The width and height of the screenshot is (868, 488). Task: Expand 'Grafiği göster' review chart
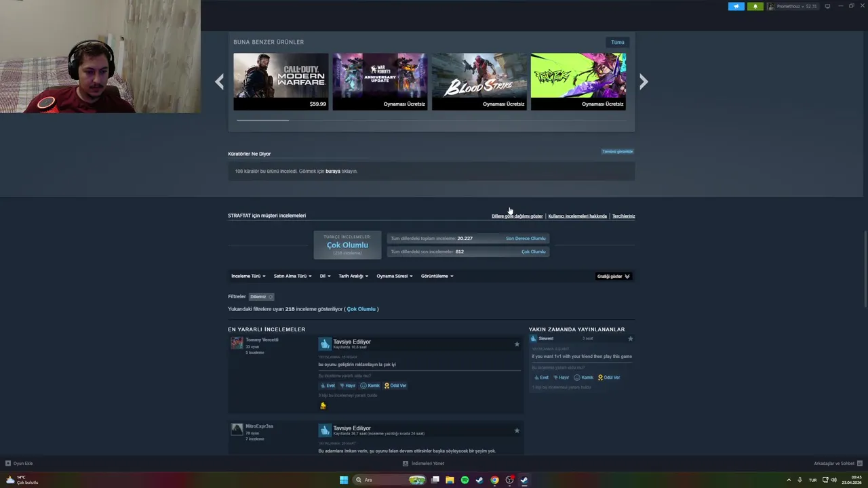613,276
